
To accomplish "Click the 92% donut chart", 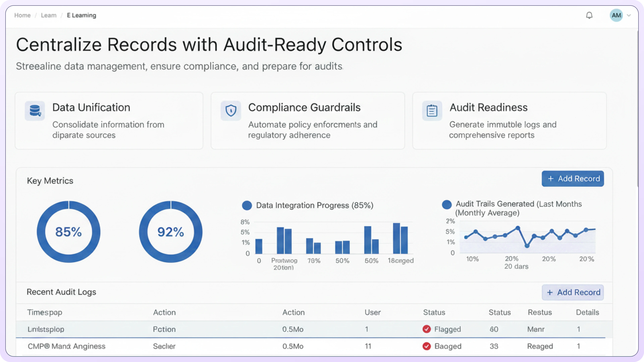I will [x=171, y=232].
